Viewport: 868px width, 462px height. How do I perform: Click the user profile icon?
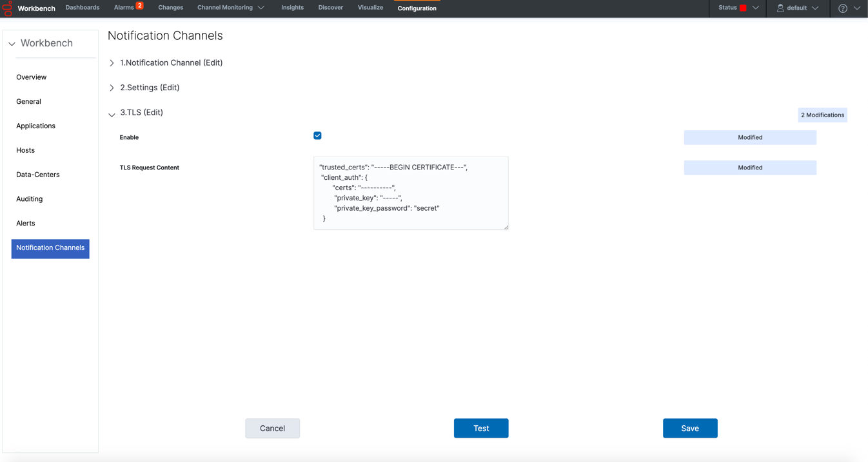tap(780, 8)
